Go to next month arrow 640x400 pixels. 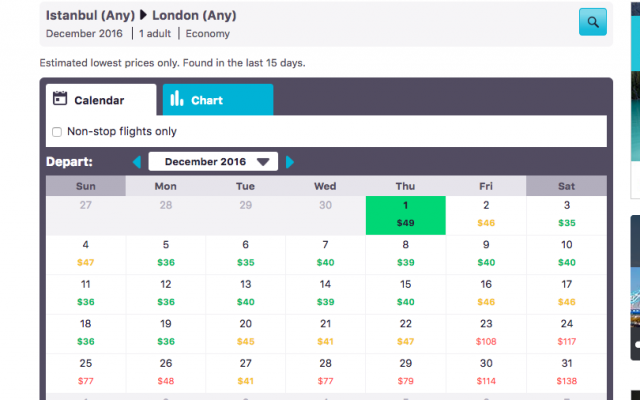tap(290, 162)
